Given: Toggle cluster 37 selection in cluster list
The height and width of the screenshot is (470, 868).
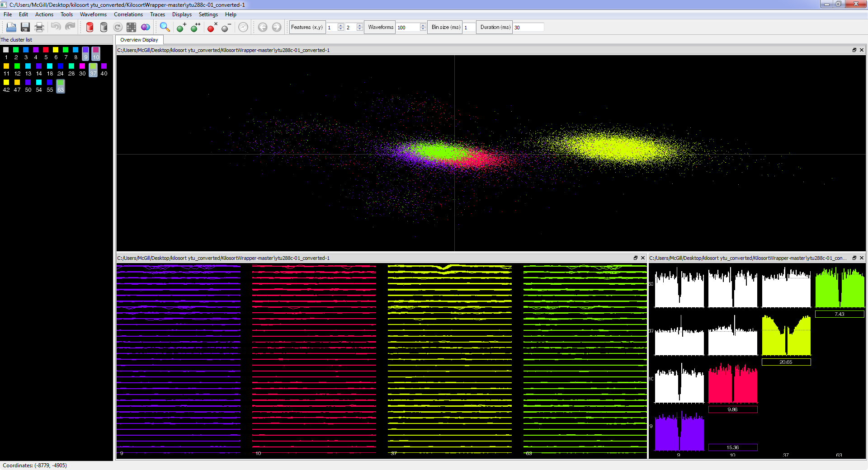Looking at the screenshot, I should [x=93, y=69].
